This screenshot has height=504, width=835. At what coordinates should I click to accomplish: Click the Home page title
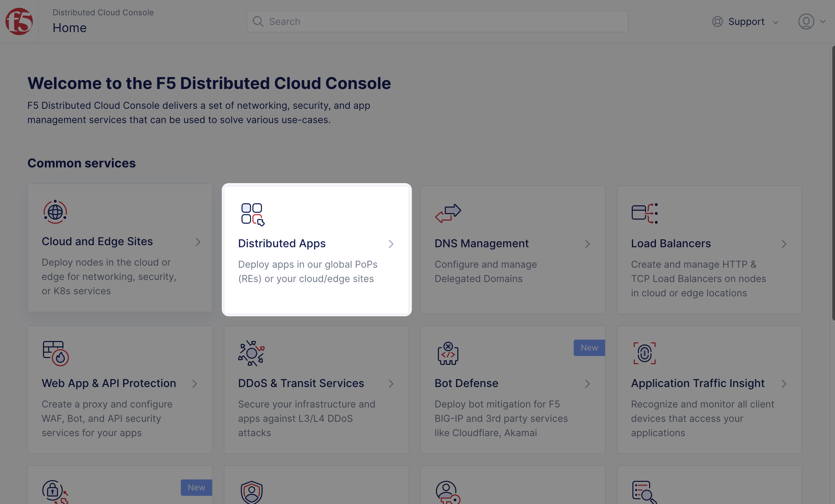tap(70, 28)
